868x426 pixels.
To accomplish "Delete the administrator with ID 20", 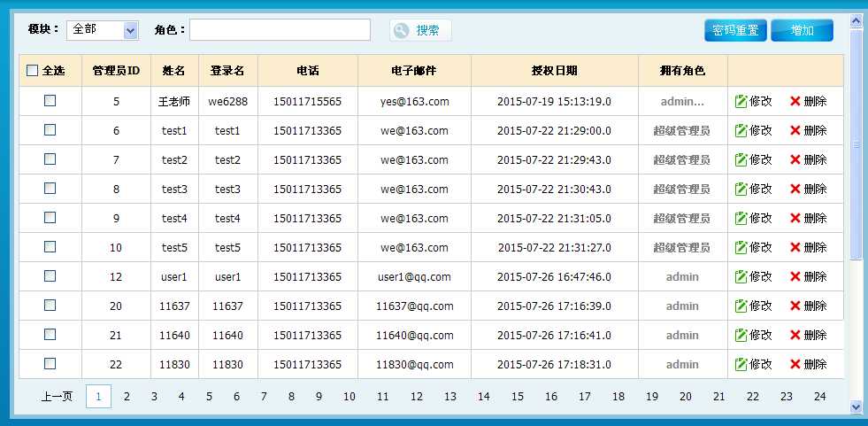I will [795, 306].
